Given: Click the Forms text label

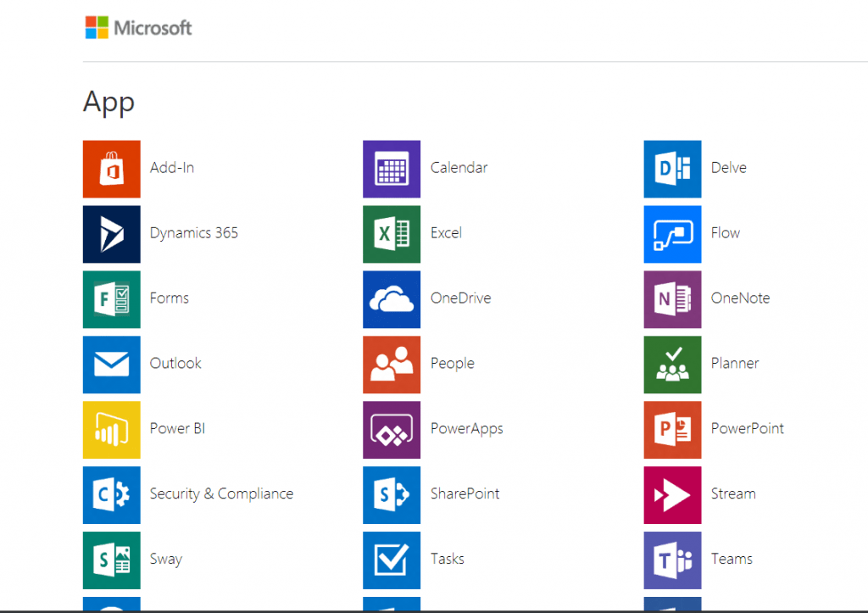Looking at the screenshot, I should [169, 298].
